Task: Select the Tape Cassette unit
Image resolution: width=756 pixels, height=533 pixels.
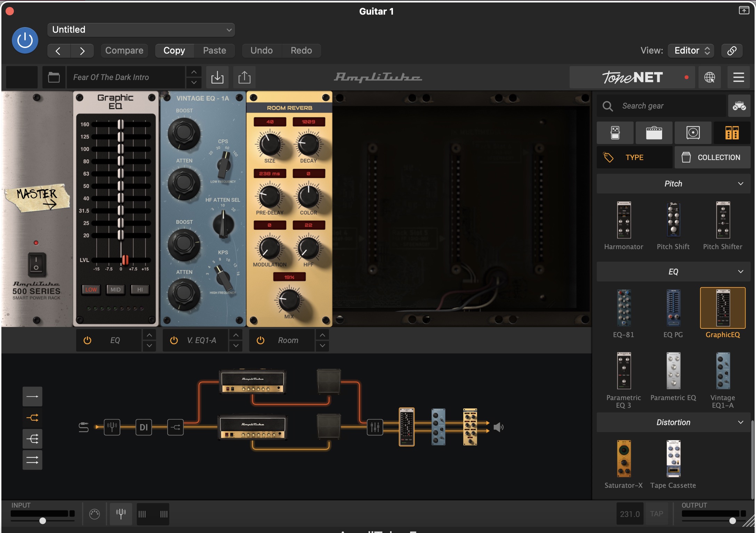Action: click(673, 464)
